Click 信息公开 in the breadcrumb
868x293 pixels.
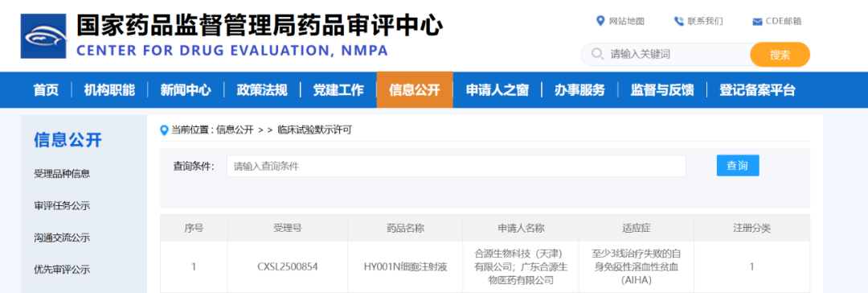pyautogui.click(x=235, y=130)
